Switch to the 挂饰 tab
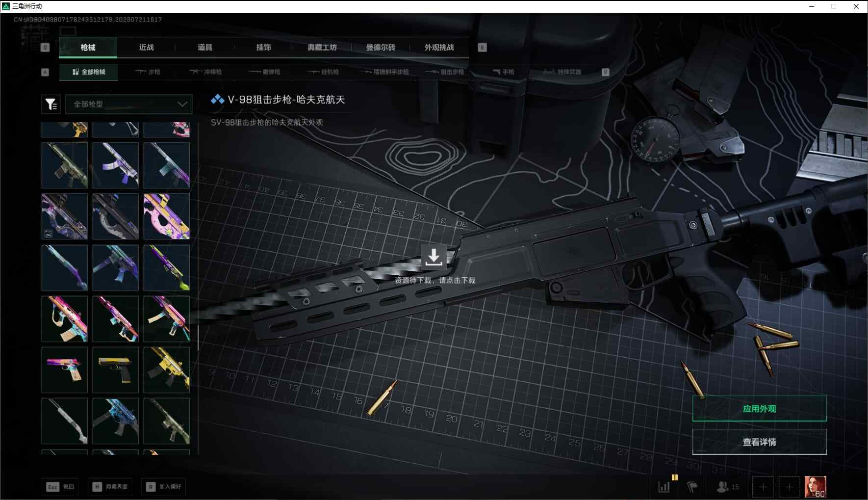Viewport: 868px width, 500px height. (264, 48)
